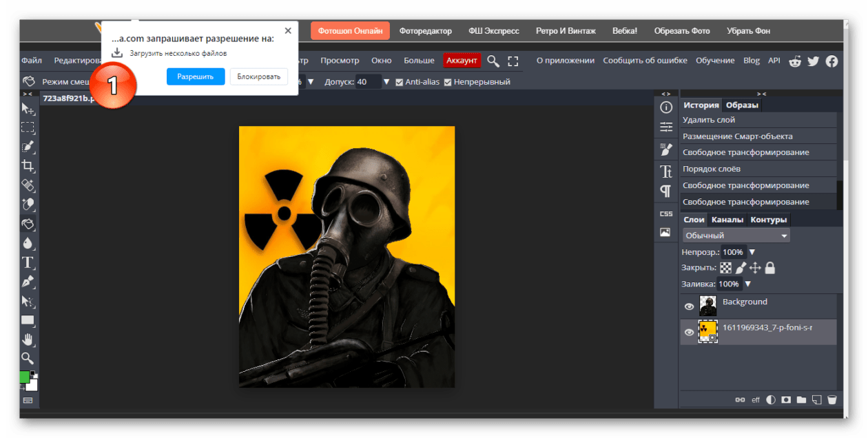Activate the Crop tool
Screen dimensions: 868x438
click(28, 166)
